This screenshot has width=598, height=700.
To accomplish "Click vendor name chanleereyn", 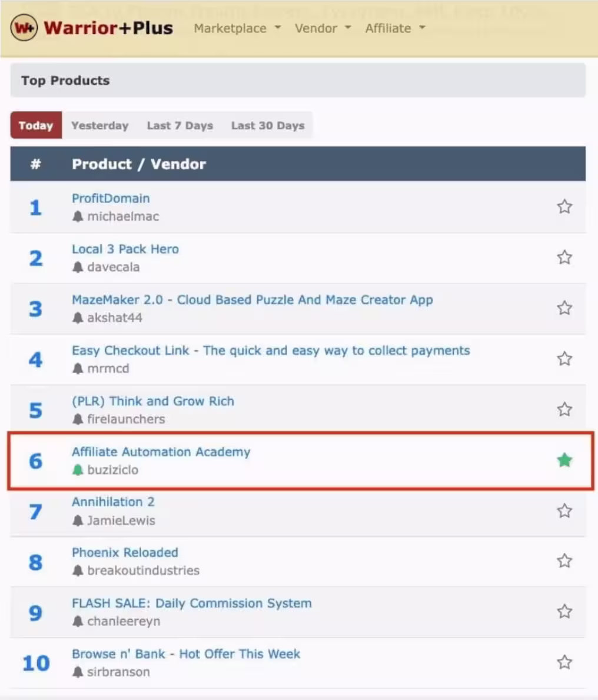I will (x=124, y=621).
